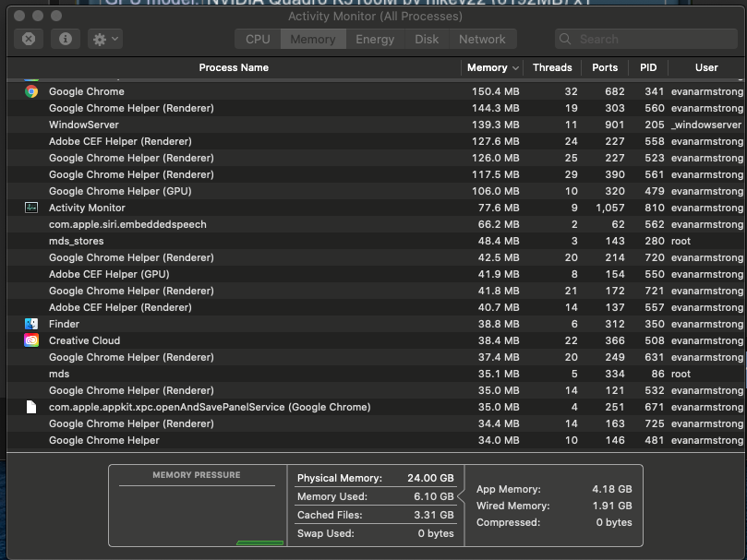Image resolution: width=747 pixels, height=560 pixels.
Task: Switch to the Disk tab
Action: tap(427, 39)
